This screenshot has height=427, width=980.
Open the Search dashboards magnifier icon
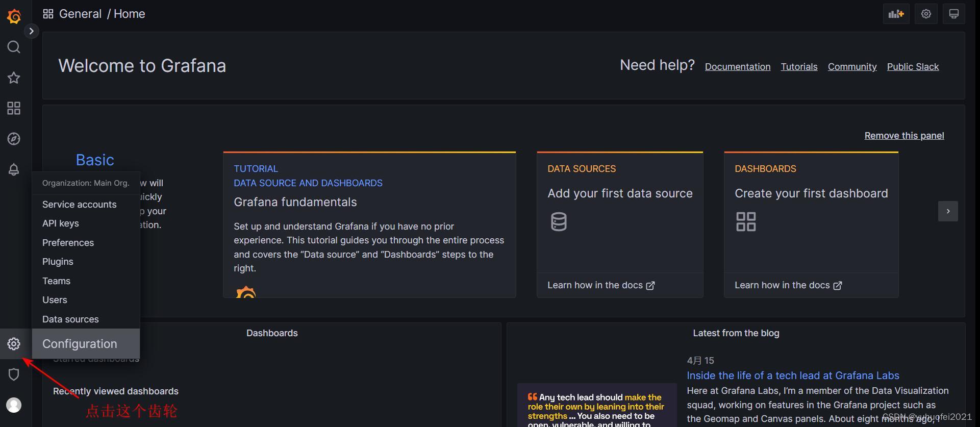14,47
